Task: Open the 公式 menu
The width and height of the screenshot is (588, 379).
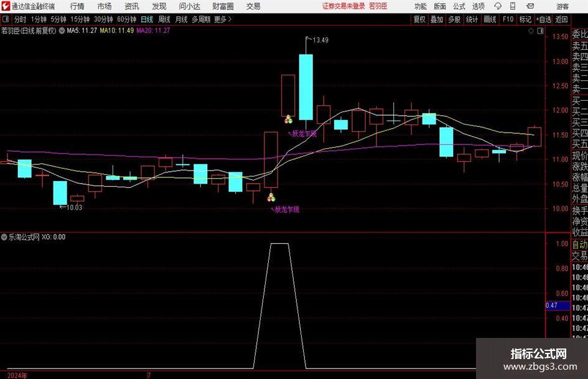Action: click(459, 6)
